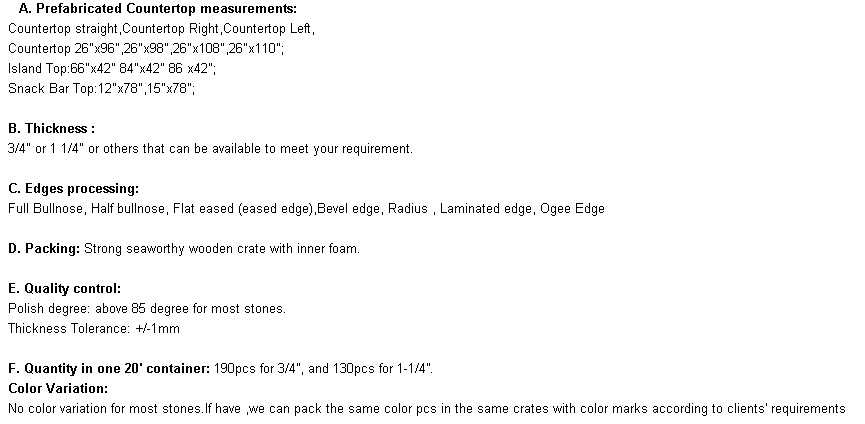This screenshot has width=865, height=424.
Task: Click the 'Snack Bar Top' sizes line
Action: click(102, 88)
